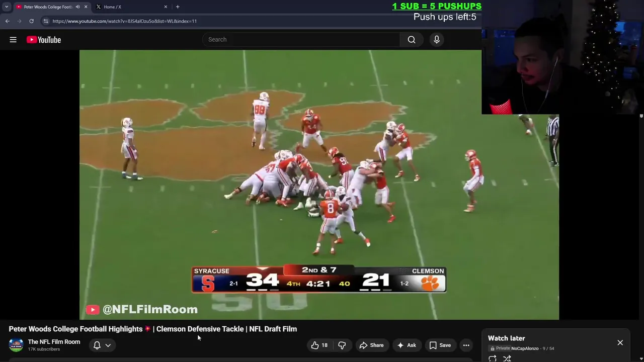Go back using browser back arrow

(x=8, y=21)
